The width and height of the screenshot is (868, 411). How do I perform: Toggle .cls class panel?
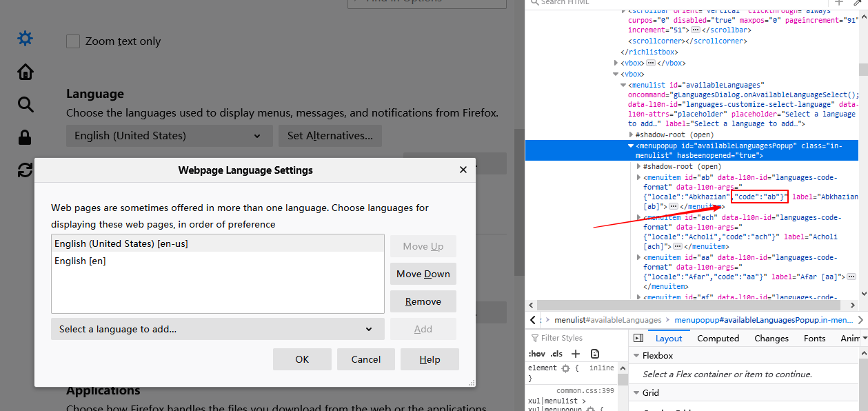point(556,354)
